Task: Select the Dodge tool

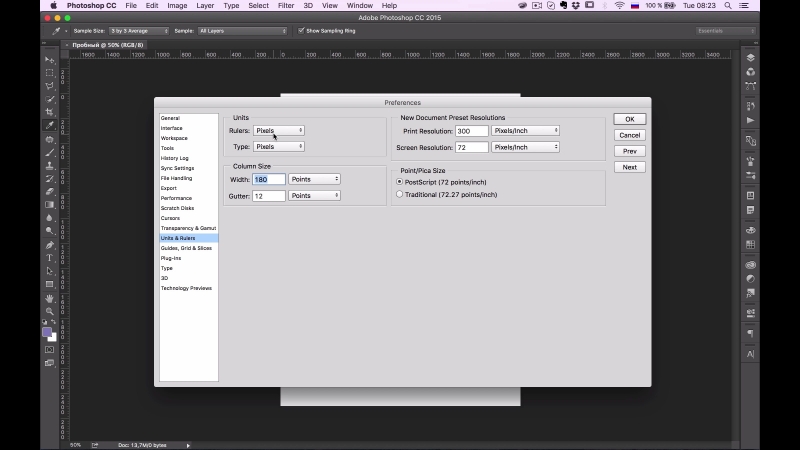Action: point(49,231)
